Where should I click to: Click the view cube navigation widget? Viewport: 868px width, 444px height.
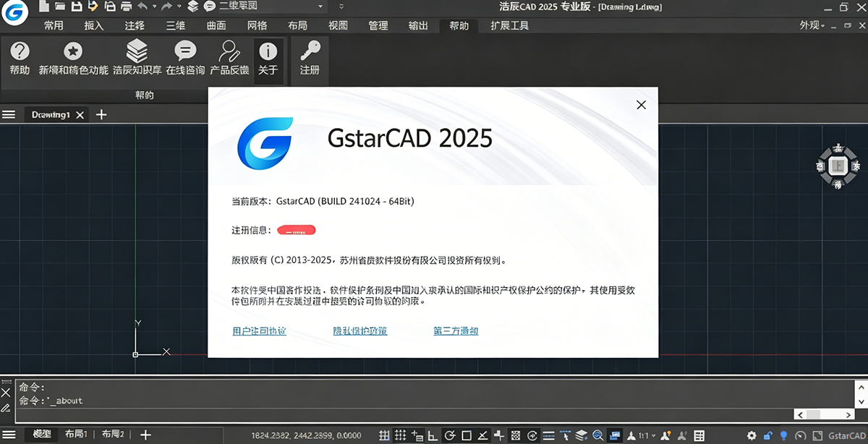coord(838,166)
